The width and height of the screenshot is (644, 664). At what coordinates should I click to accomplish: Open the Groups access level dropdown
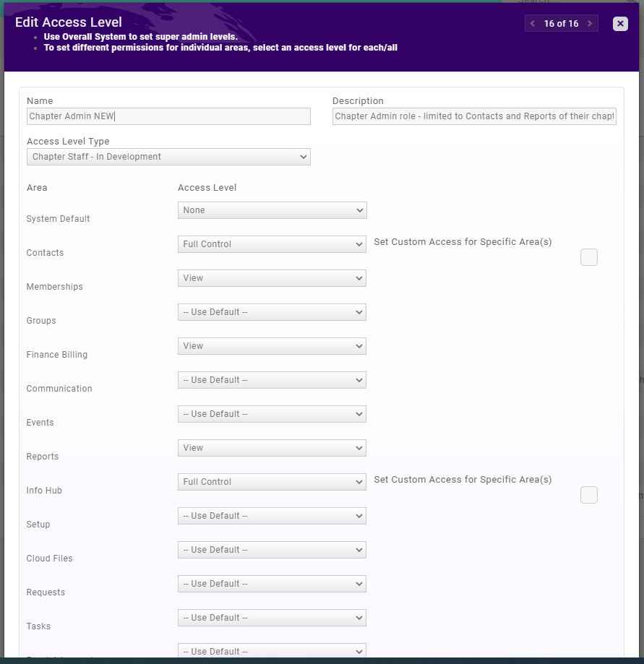pyautogui.click(x=272, y=312)
